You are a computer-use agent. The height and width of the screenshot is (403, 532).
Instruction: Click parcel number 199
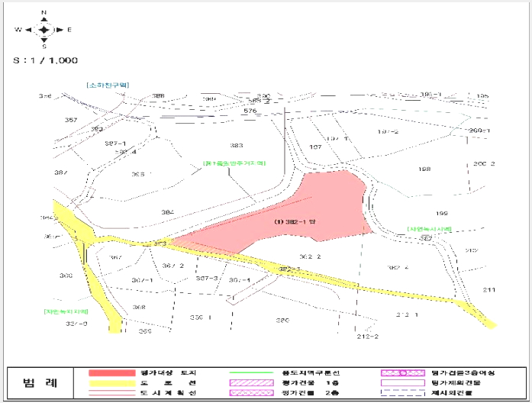point(442,214)
